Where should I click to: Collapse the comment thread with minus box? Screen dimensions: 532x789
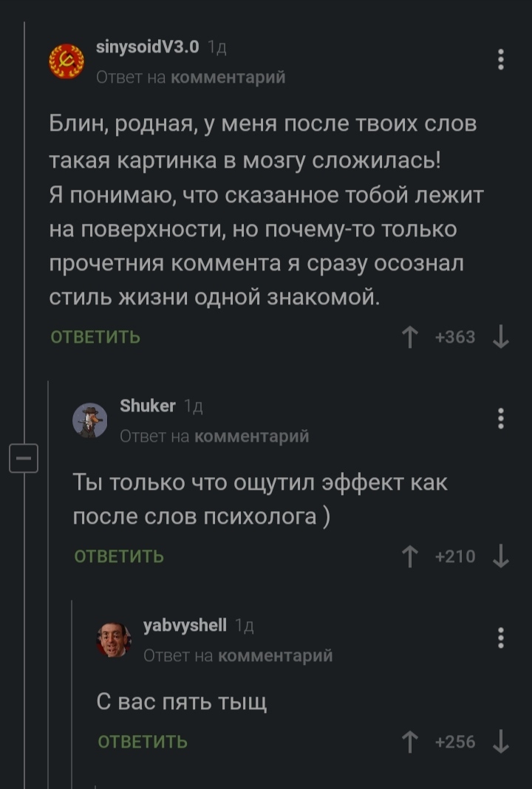pyautogui.click(x=22, y=459)
